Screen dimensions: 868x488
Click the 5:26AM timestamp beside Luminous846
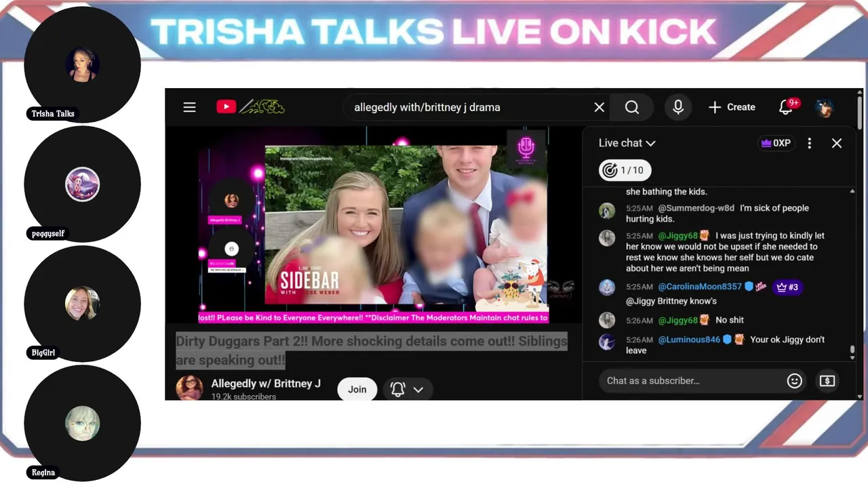[x=639, y=340]
